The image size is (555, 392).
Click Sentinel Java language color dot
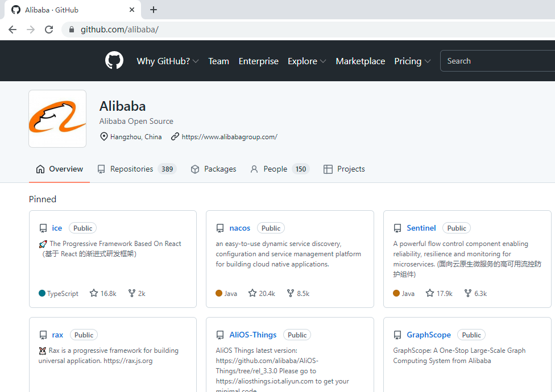coord(396,293)
